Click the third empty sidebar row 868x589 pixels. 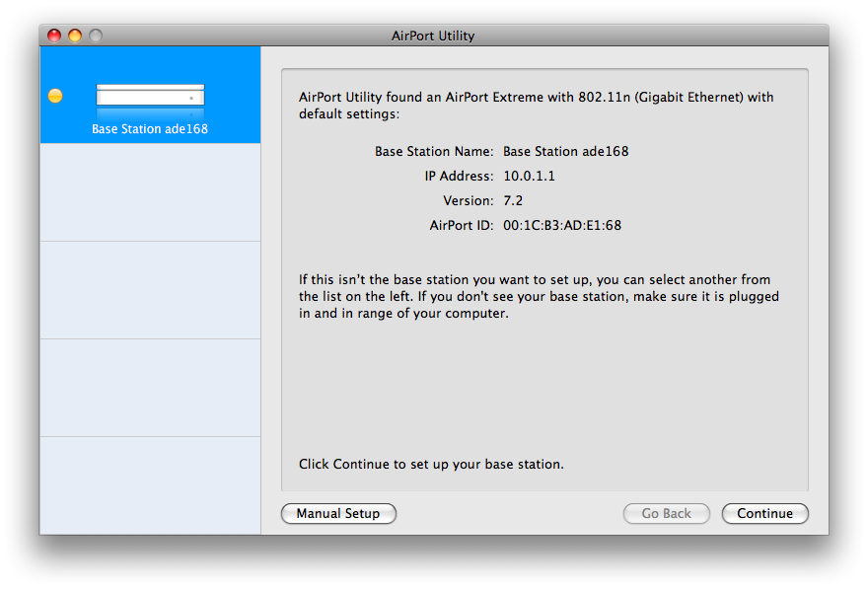[150, 388]
